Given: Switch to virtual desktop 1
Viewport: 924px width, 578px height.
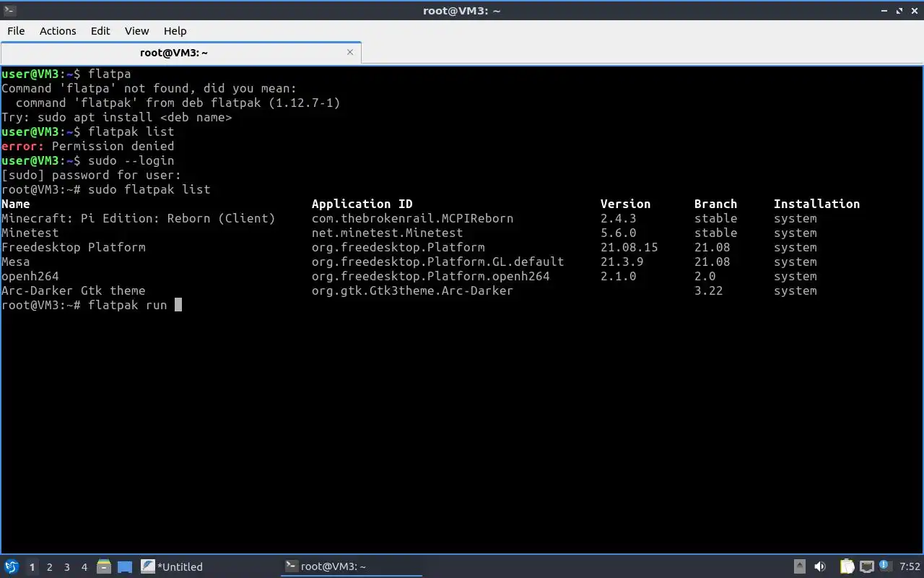Looking at the screenshot, I should click(32, 567).
